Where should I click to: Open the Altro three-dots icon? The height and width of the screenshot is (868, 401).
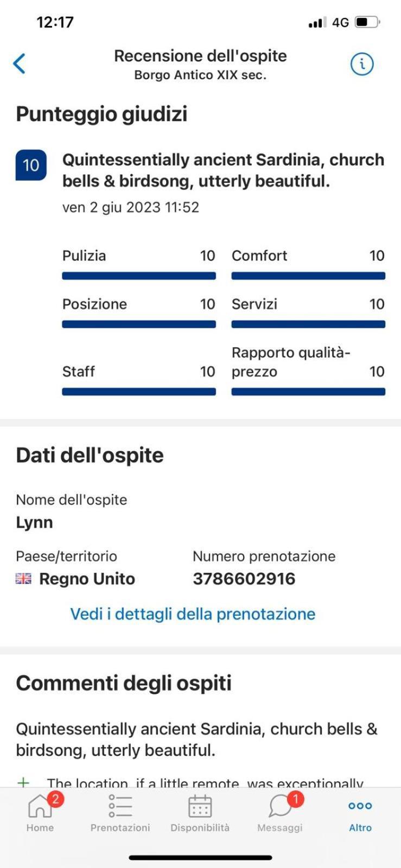pos(360,806)
